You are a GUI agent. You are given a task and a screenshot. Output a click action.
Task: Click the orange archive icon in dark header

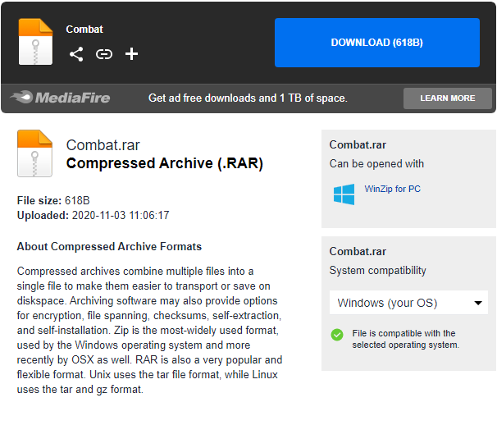tap(35, 42)
